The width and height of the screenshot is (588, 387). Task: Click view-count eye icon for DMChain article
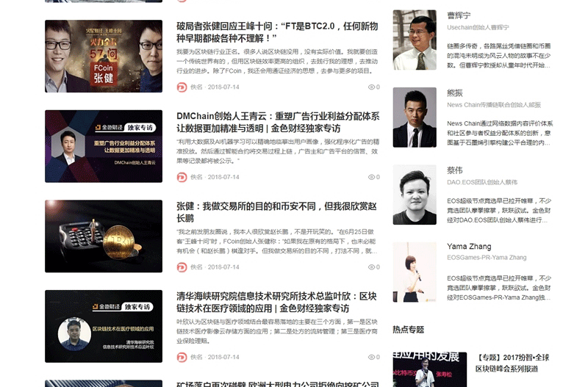click(371, 177)
